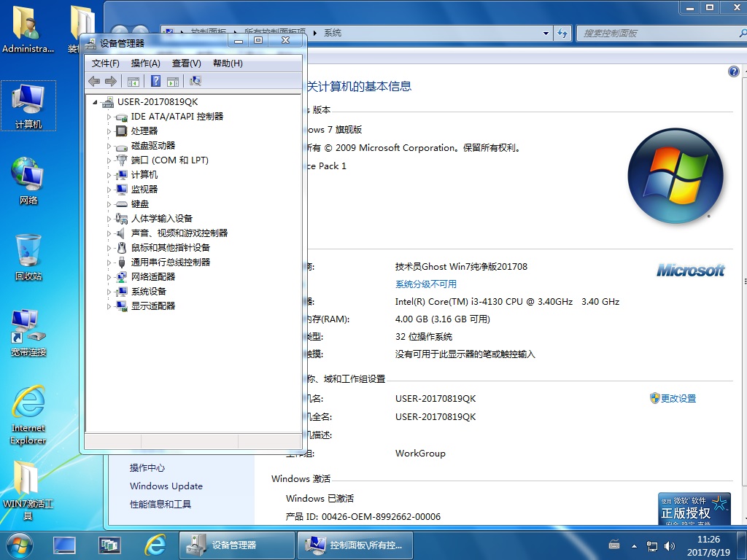
Task: Click the blue Help icon in toolbar
Action: pos(155,82)
